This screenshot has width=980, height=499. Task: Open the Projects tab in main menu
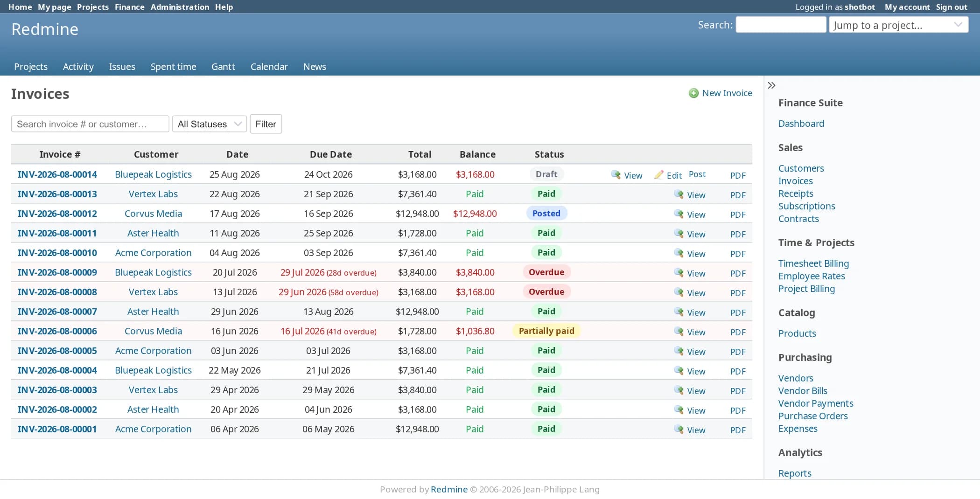coord(31,67)
